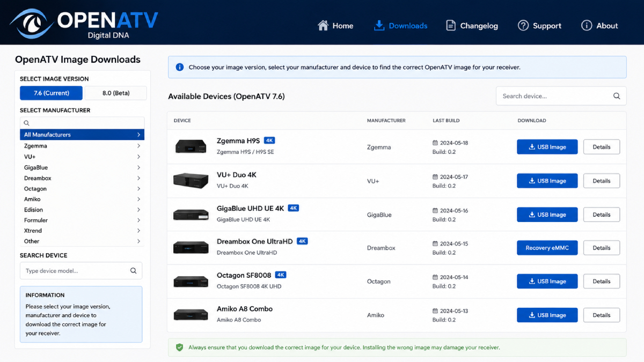Click the calendar icon beside 2024-05-14
Screen dimensions: 644x362
point(435,277)
